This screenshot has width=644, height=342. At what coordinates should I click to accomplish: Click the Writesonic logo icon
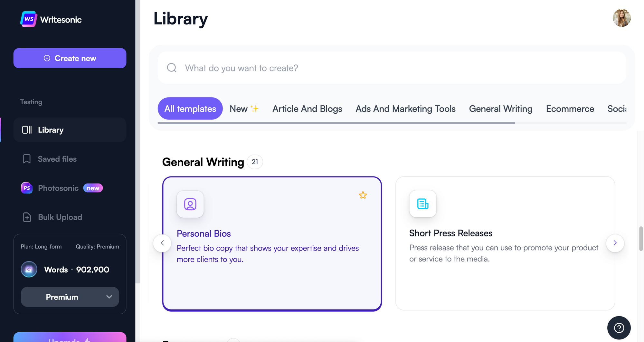pyautogui.click(x=29, y=19)
